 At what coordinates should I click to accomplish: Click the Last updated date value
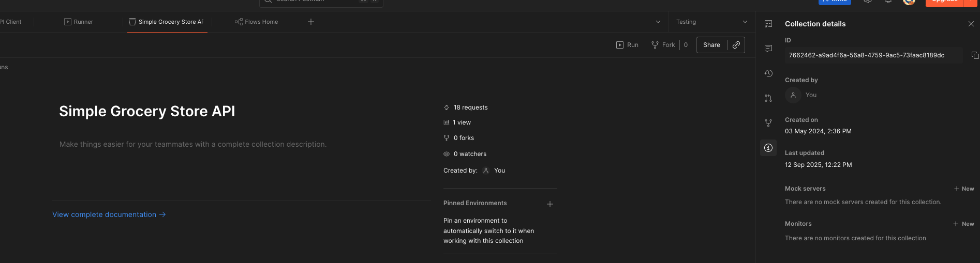[818, 165]
